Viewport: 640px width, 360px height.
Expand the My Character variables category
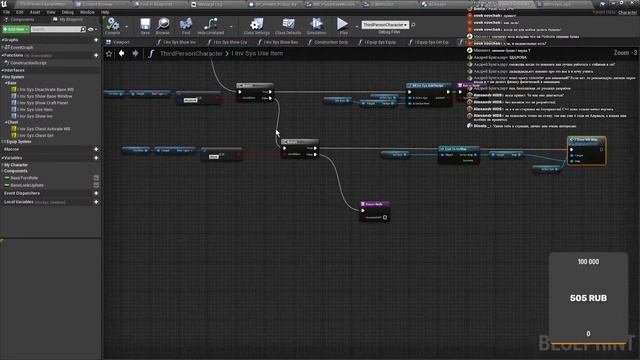2,165
